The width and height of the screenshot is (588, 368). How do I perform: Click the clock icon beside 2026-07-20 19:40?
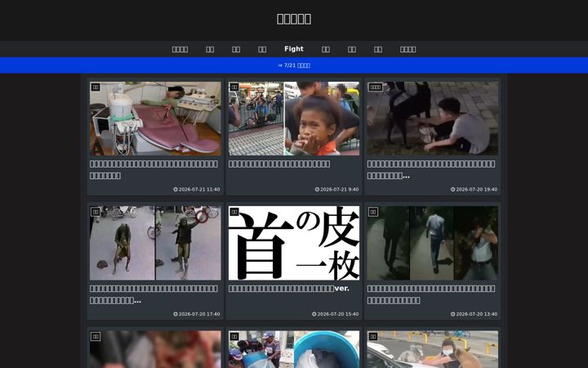click(x=452, y=189)
